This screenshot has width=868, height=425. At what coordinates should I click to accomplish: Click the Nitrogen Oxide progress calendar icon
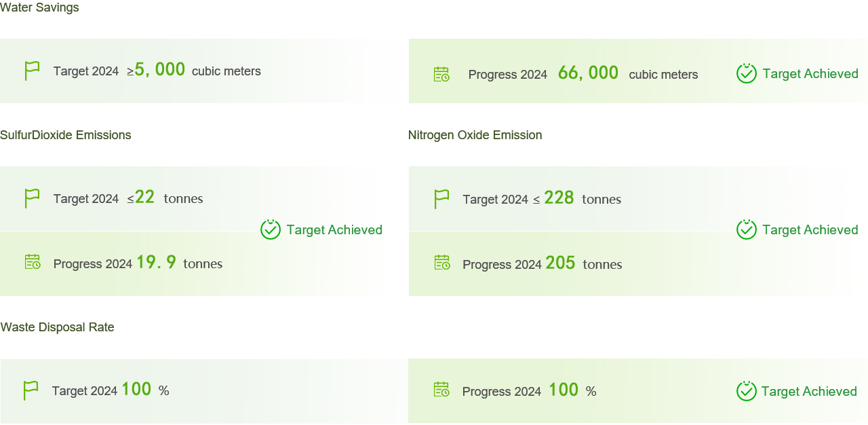442,262
